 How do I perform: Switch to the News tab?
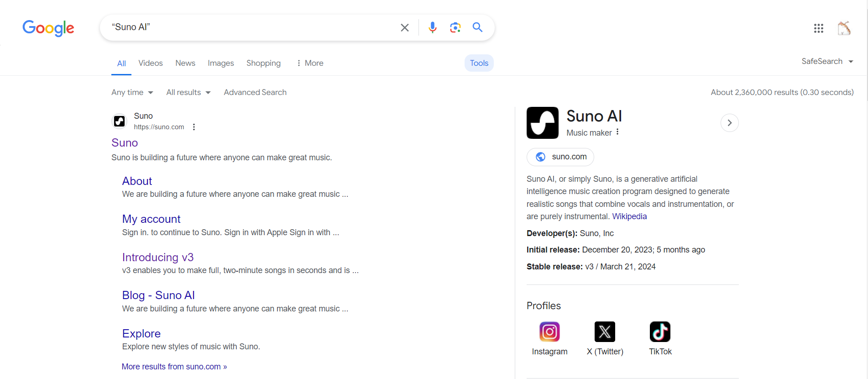click(x=185, y=63)
